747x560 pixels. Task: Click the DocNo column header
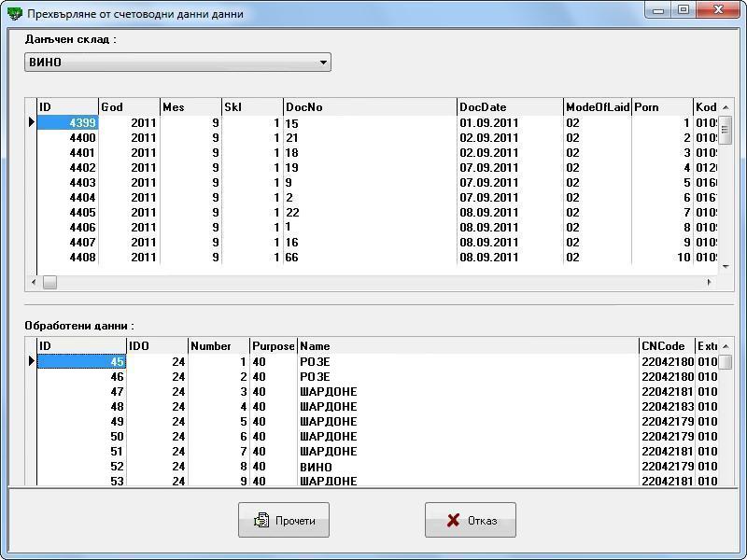tap(370, 107)
